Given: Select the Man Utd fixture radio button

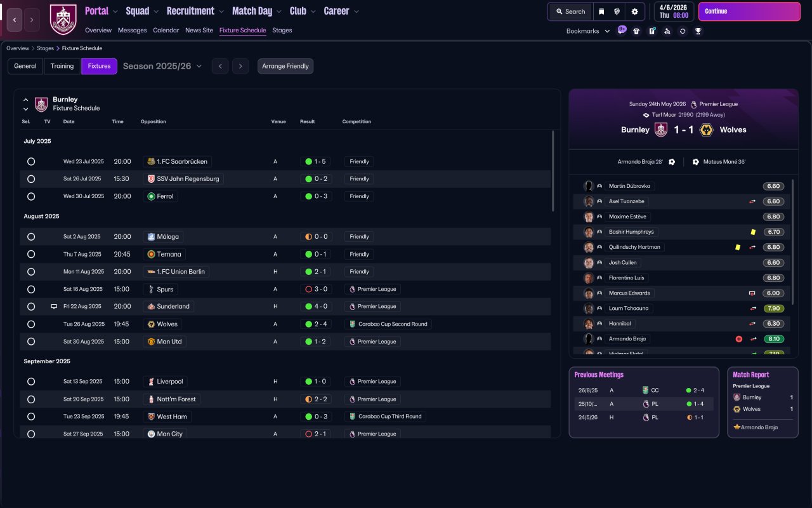Looking at the screenshot, I should 31,342.
